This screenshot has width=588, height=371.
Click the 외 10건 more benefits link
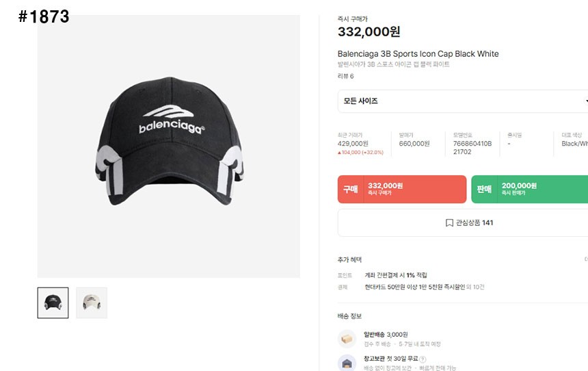[x=475, y=287]
